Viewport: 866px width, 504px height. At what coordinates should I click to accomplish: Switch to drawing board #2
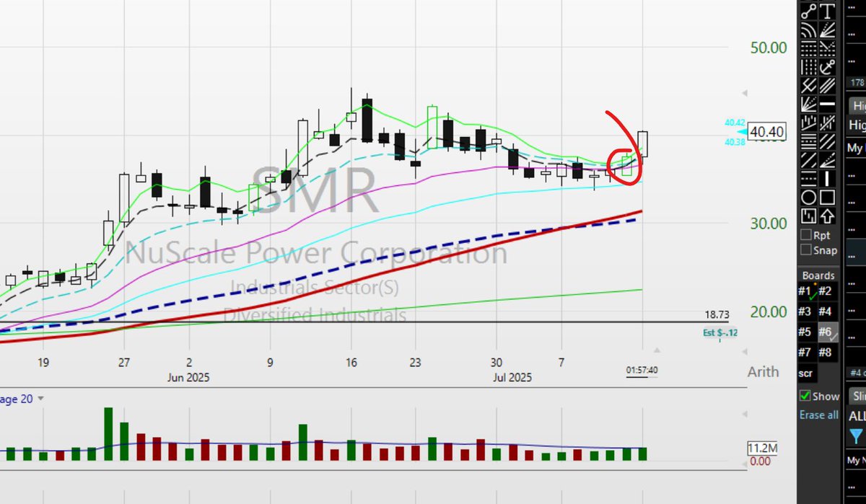826,291
